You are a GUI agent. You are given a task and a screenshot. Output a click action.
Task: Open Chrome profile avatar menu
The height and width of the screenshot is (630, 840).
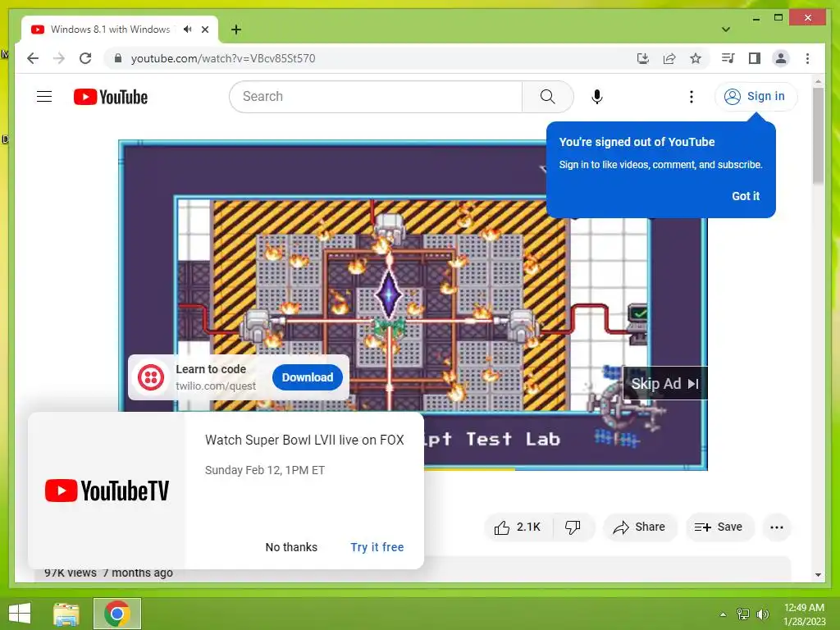tap(781, 58)
